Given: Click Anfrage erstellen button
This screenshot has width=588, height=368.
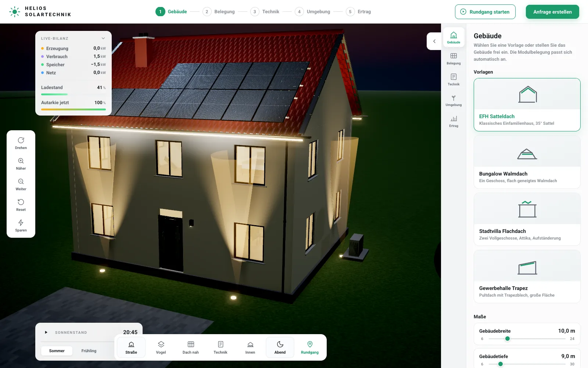Looking at the screenshot, I should pos(552,12).
